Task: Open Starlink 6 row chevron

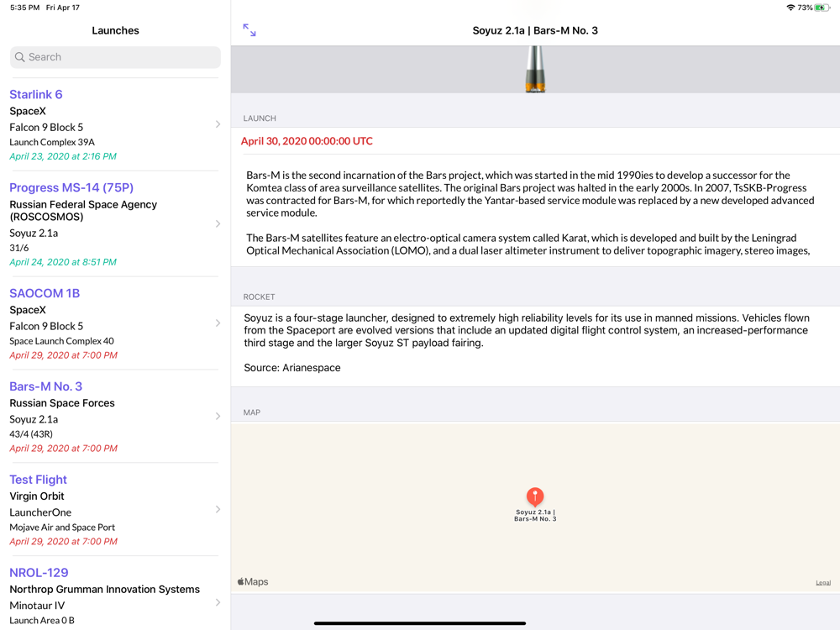Action: click(218, 124)
